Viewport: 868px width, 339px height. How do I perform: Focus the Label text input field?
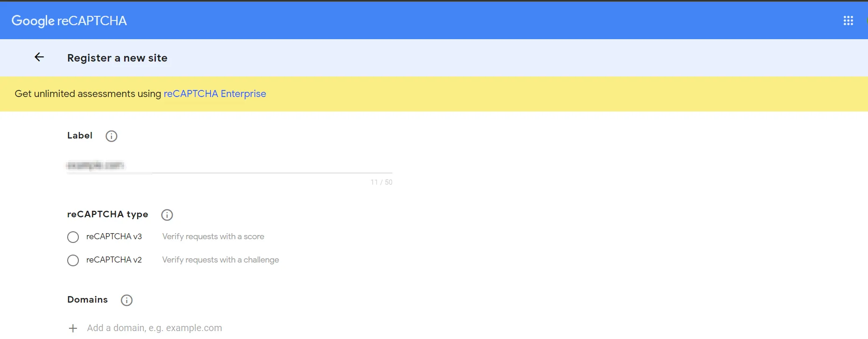(x=230, y=166)
